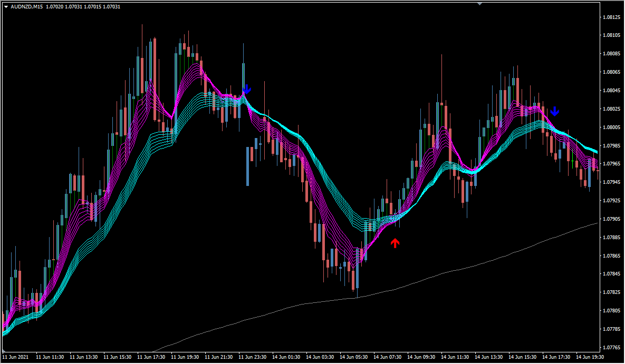Click the 11 Jun 11:30 time label
The width and height of the screenshot is (625, 364).
click(x=50, y=357)
